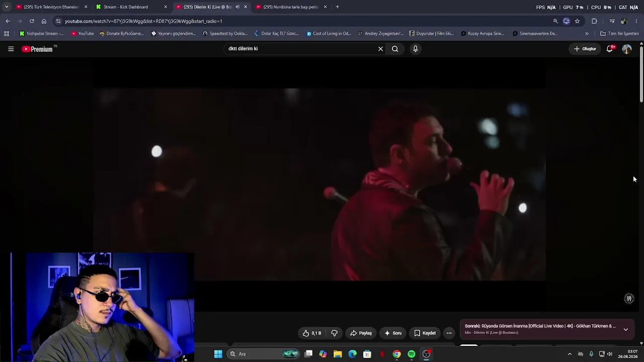This screenshot has width=644, height=362.
Task: Open the Windows Start menu
Action: (x=218, y=354)
